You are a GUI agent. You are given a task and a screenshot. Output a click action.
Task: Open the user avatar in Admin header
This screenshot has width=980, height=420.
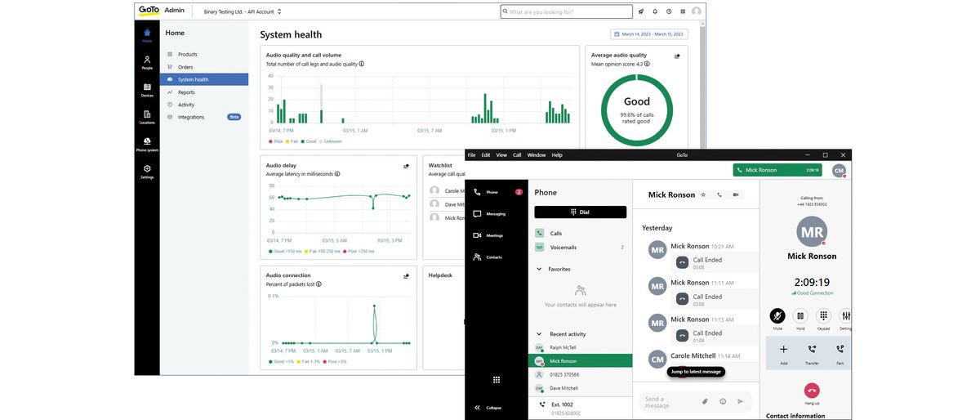(x=696, y=11)
